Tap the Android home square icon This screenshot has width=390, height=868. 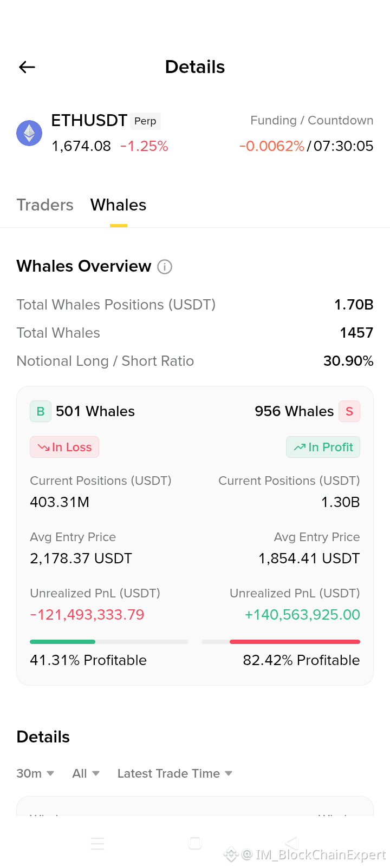[195, 843]
